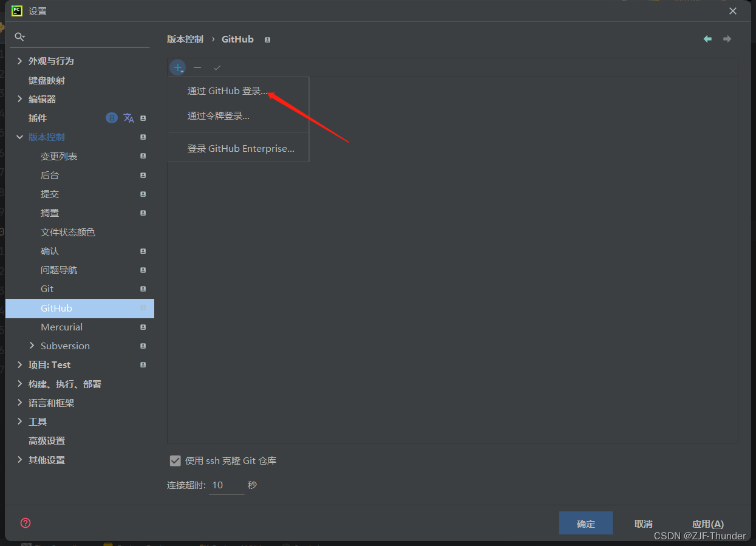Click the remove account minus icon
The height and width of the screenshot is (546, 756).
197,67
